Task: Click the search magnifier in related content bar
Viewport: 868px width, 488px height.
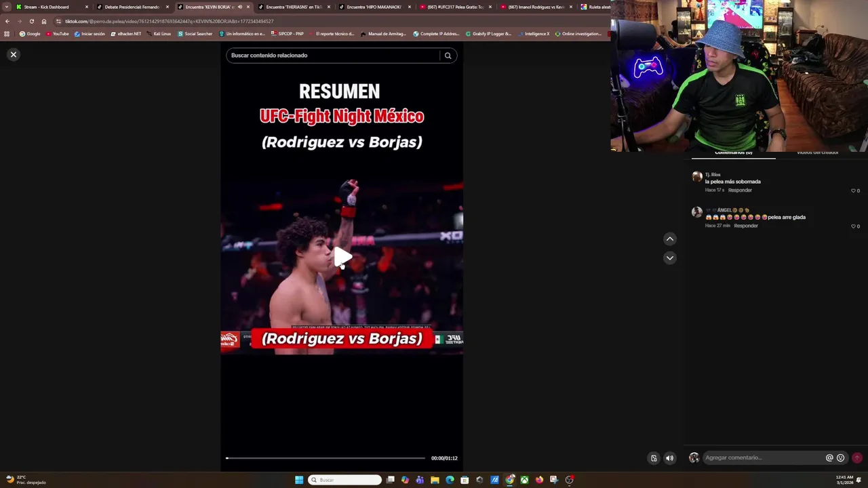Action: (x=448, y=56)
